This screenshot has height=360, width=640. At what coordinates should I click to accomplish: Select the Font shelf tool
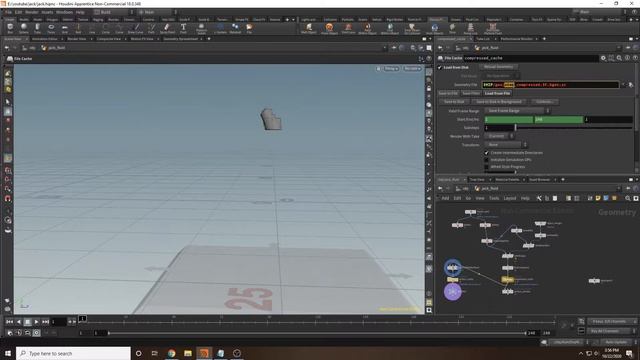click(x=183, y=28)
